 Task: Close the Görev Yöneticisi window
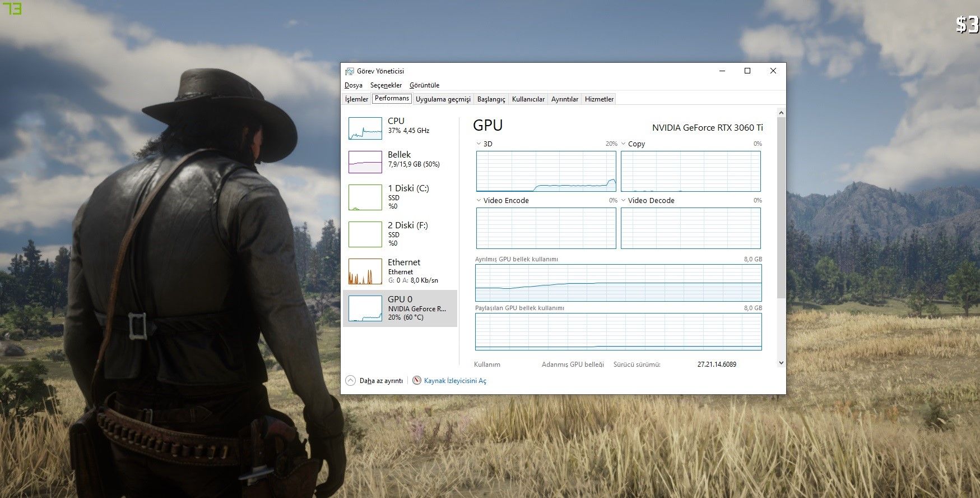point(773,71)
